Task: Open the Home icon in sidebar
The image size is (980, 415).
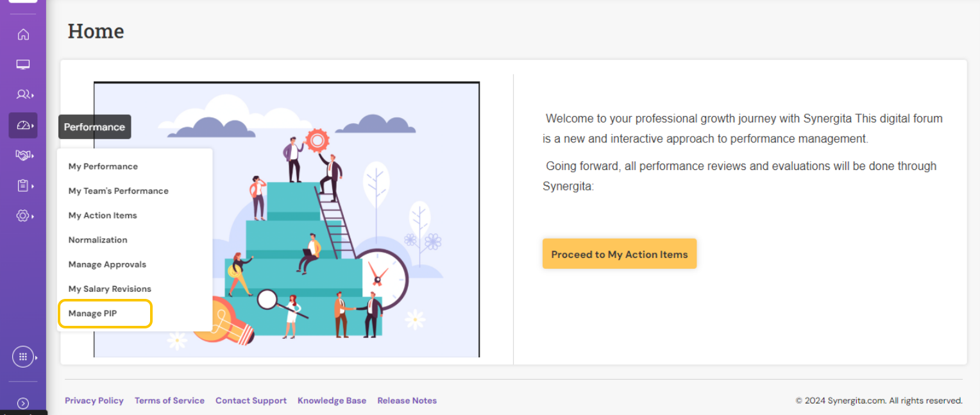Action: pyautogui.click(x=23, y=35)
